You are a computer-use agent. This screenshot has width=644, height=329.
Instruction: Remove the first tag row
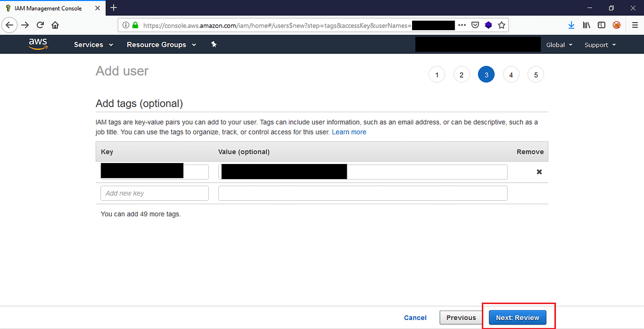pos(539,172)
